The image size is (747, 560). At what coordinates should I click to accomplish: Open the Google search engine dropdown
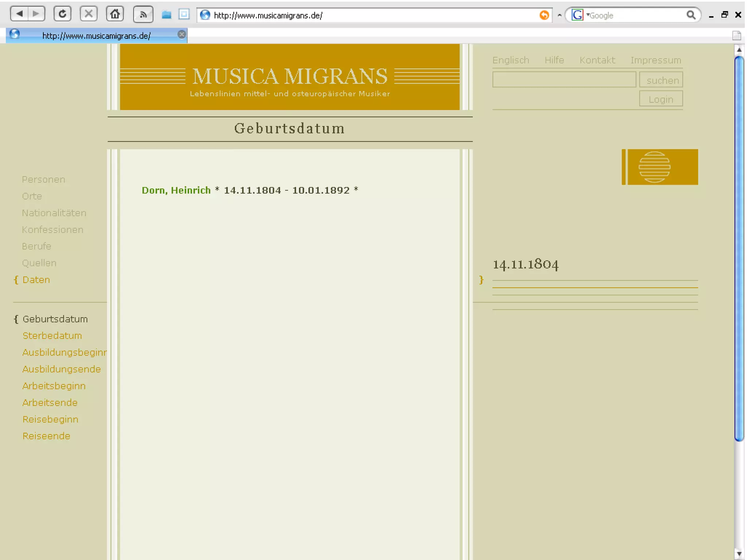[579, 15]
